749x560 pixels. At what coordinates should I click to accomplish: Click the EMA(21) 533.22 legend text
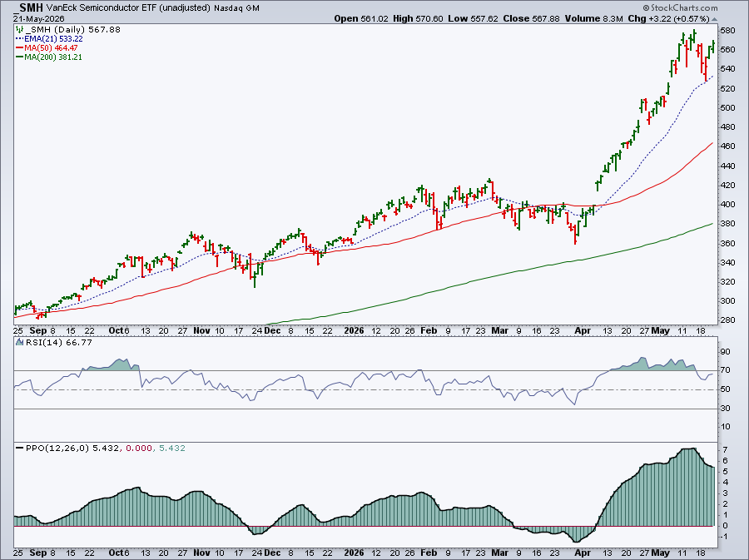click(53, 38)
